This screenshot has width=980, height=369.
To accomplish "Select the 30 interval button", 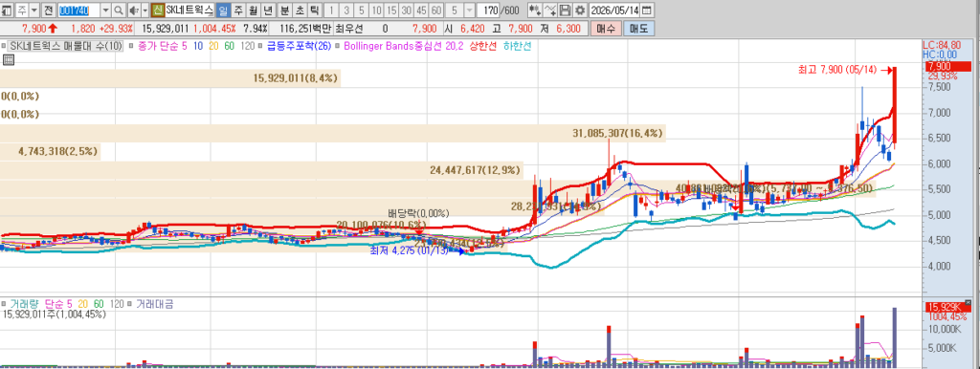I will 406,11.
